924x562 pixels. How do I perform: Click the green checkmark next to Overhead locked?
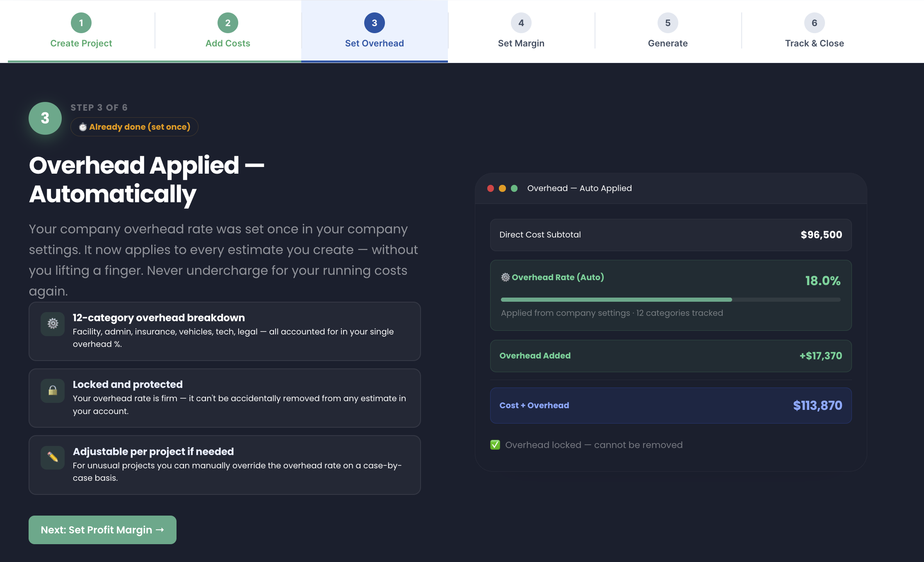coord(495,445)
